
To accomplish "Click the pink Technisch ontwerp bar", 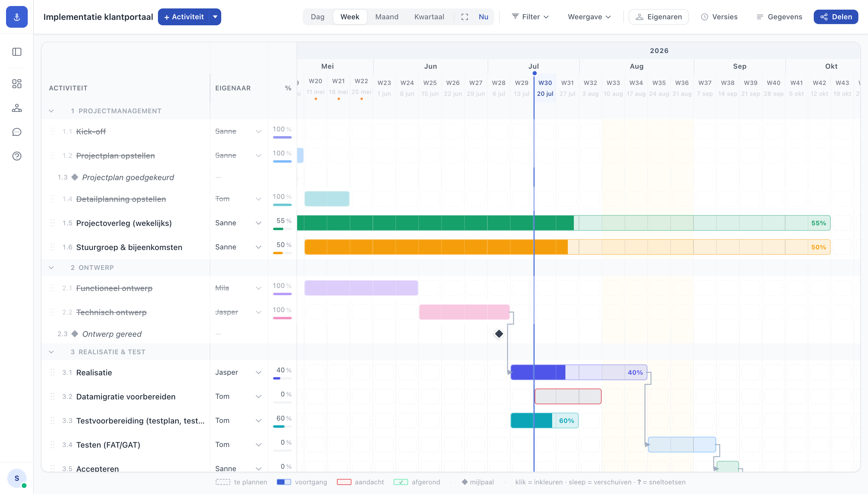I will pos(464,312).
